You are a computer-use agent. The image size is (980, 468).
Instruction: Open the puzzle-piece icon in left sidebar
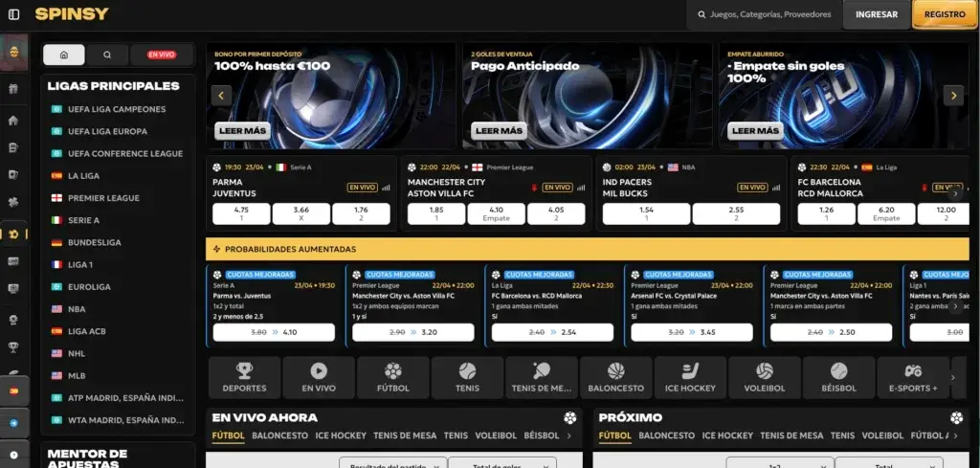click(13, 202)
